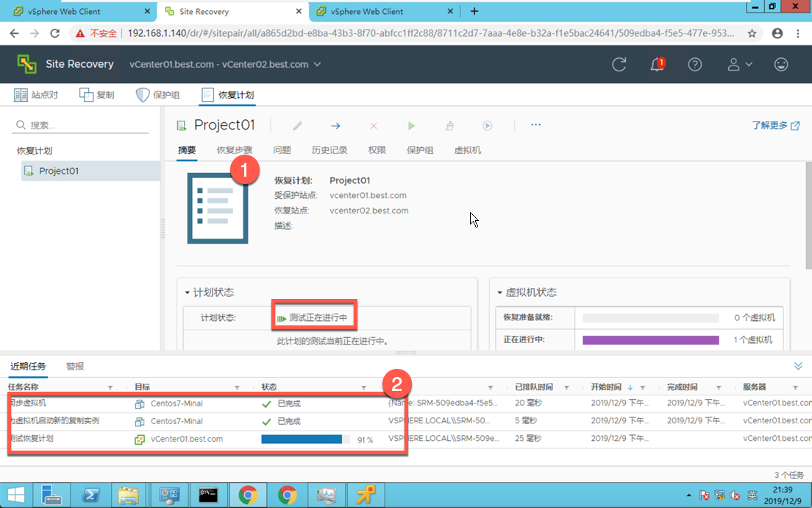Collapse the 计划状态 section

point(188,292)
